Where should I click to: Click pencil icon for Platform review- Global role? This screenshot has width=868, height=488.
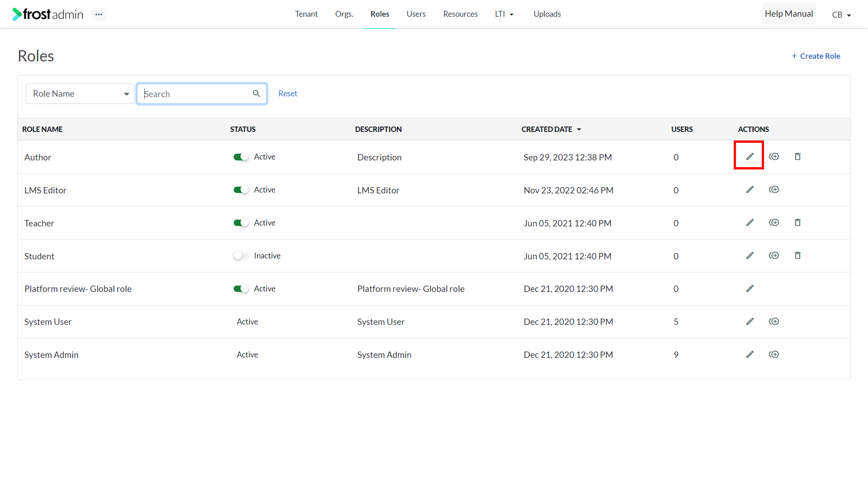[x=750, y=288]
